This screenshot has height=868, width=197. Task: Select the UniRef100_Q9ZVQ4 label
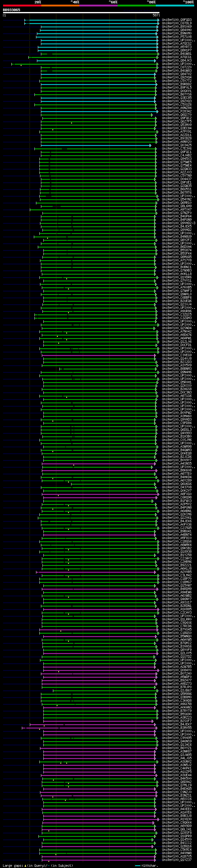point(177,78)
